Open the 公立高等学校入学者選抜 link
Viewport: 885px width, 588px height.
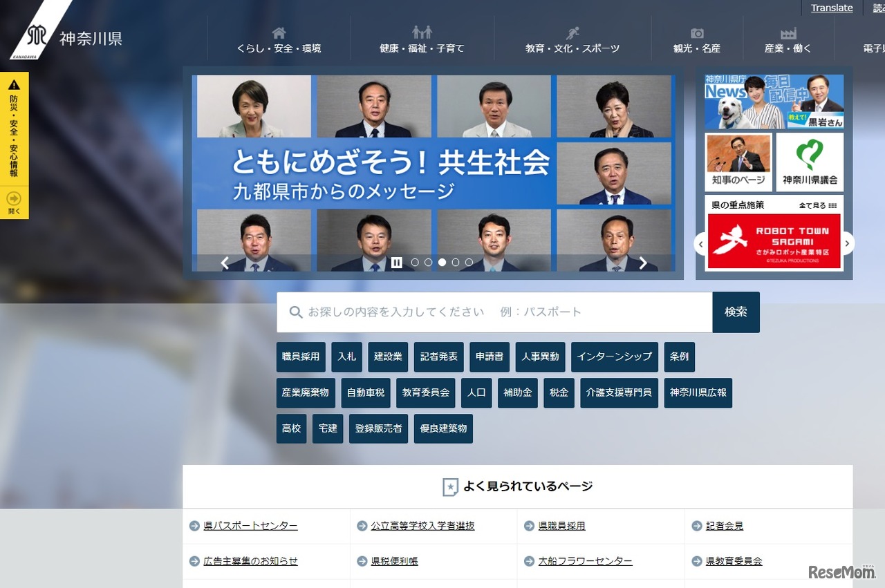click(423, 526)
